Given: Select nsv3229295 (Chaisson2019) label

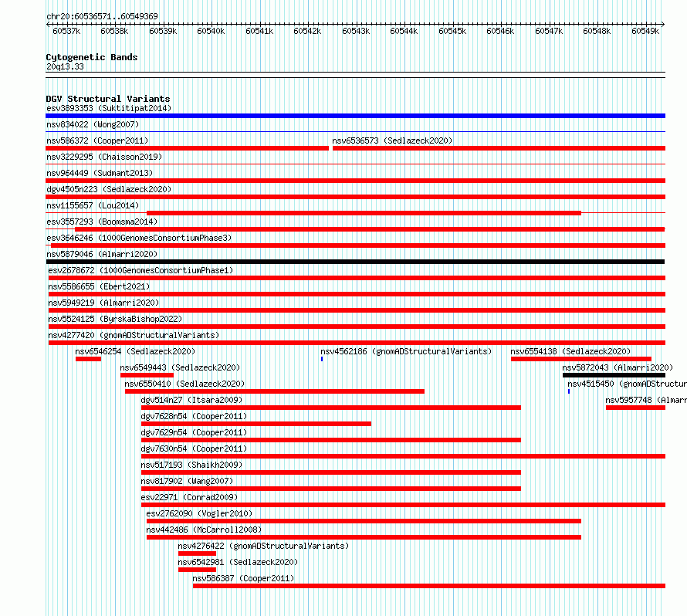Looking at the screenshot, I should click(x=104, y=157).
